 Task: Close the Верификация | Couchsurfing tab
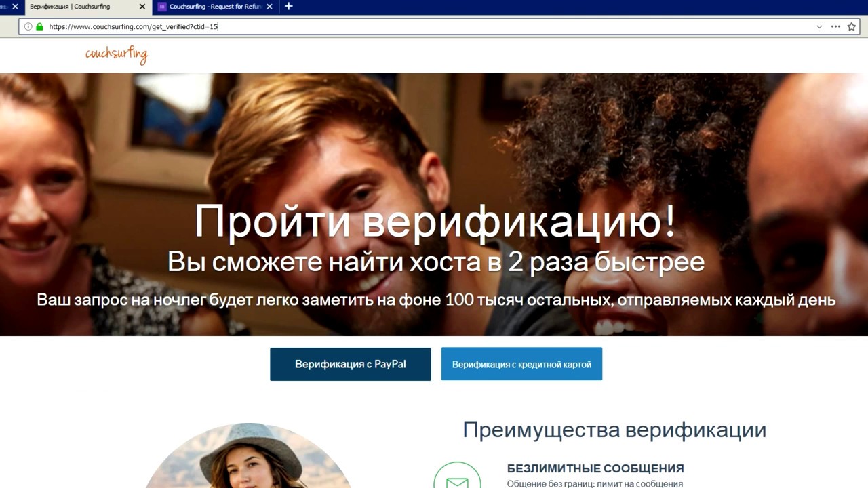[142, 7]
